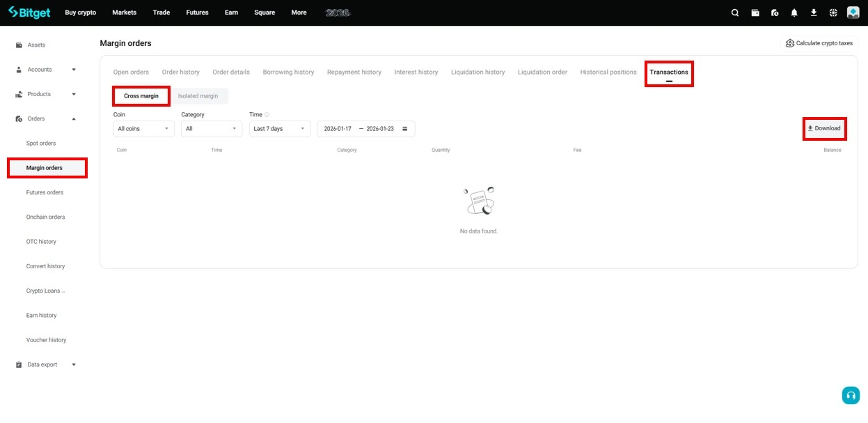Screen dimensions: 868x423
Task: Open Earn in the top menu
Action: [232, 13]
